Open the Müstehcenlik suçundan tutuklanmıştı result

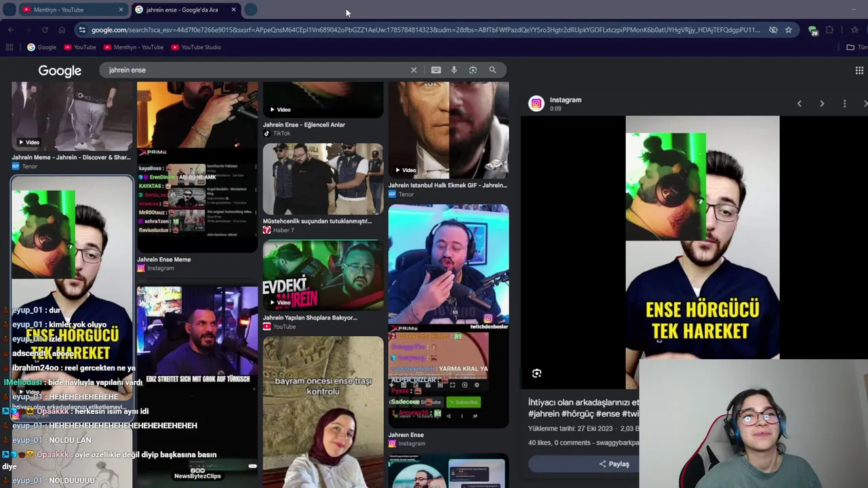[317, 221]
